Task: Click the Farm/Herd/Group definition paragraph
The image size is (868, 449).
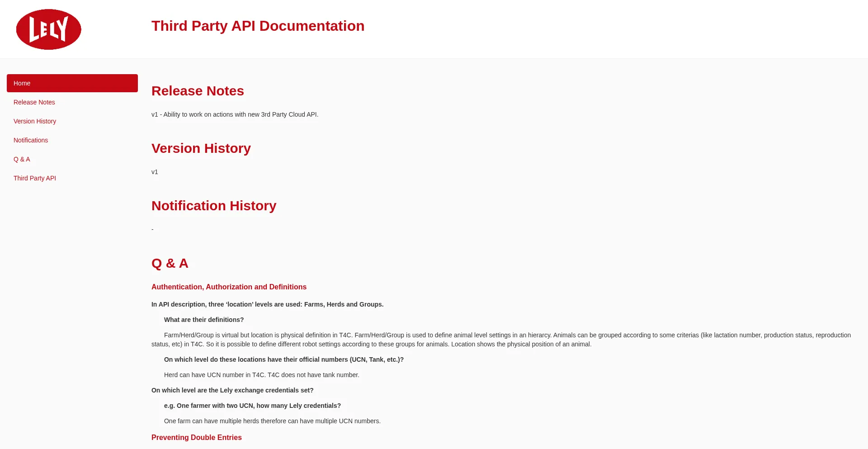Action: click(501, 340)
